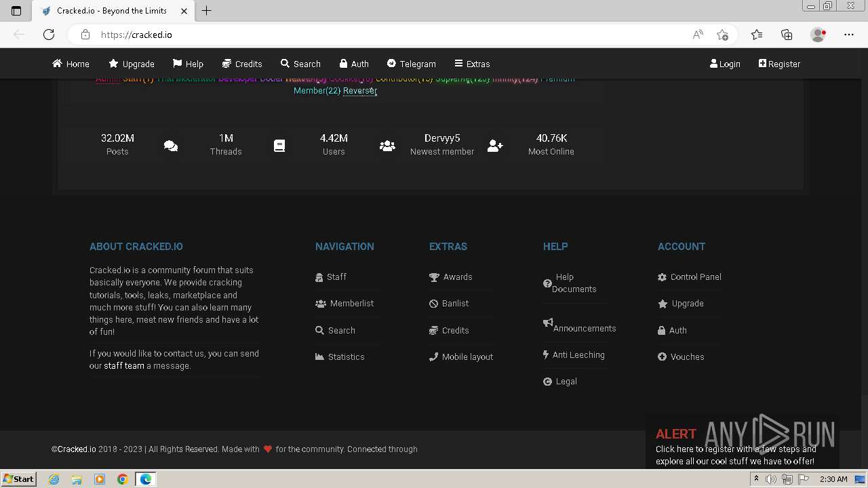The height and width of the screenshot is (488, 868).
Task: Open Search in footer navigation
Action: point(335,330)
